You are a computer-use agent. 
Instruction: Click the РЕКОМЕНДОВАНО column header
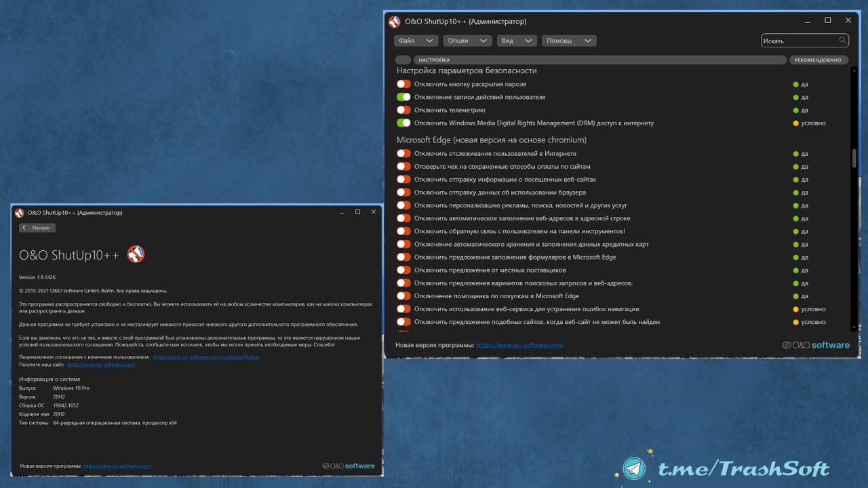[x=819, y=60]
